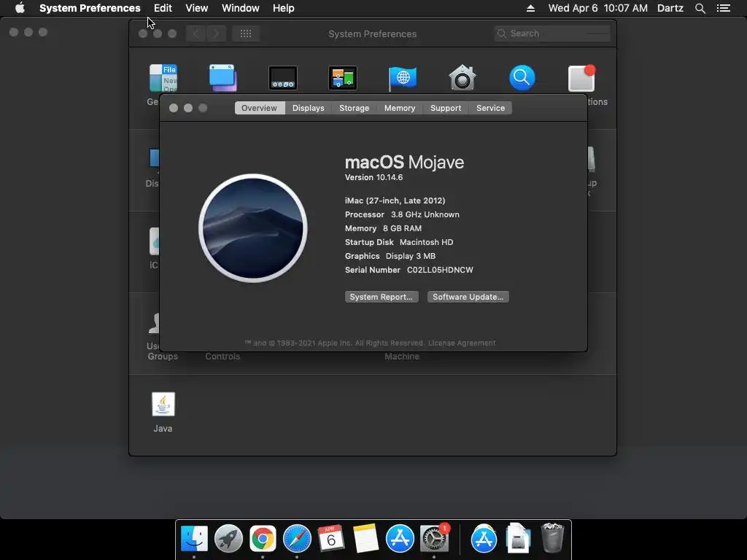Click the Processor 3.8 GHz Unknown line
This screenshot has width=747, height=560.
point(402,214)
